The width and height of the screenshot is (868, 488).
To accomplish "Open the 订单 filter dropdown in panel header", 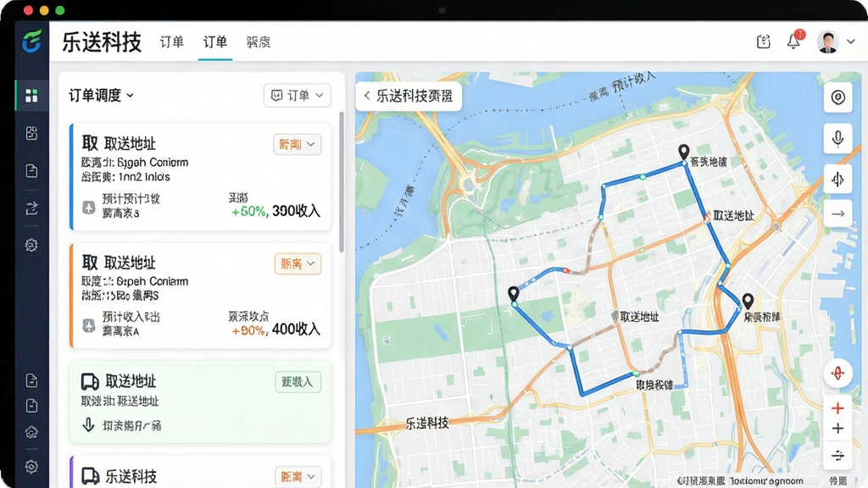I will (x=298, y=95).
